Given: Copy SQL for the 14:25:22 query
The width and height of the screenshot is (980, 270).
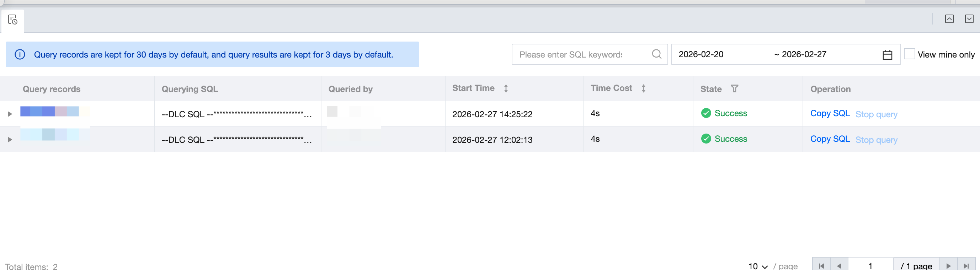Looking at the screenshot, I should (x=830, y=113).
